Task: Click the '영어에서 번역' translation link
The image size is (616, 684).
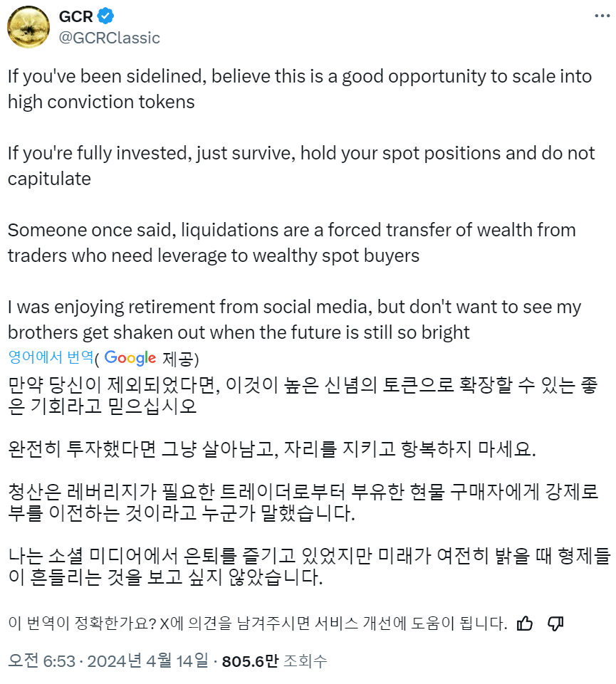Action: pos(54,357)
